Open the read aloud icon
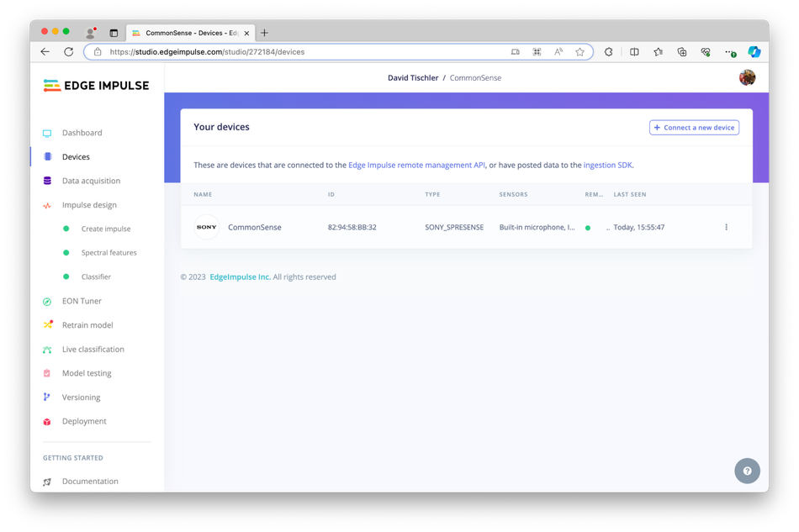 (x=558, y=52)
